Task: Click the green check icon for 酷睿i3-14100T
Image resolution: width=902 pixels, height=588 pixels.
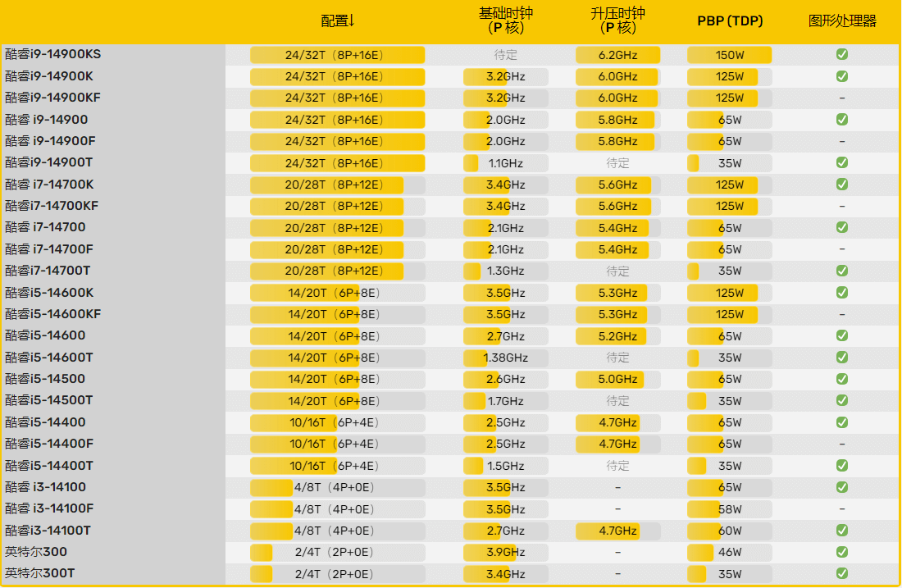Action: coord(842,531)
